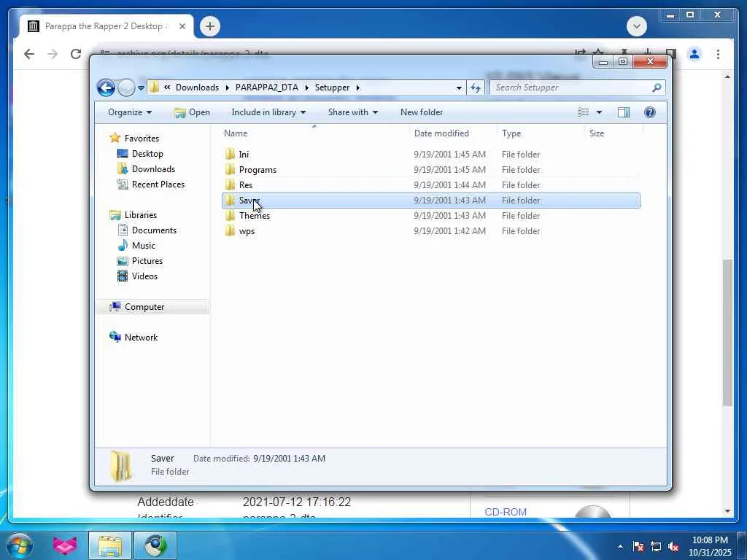Open the view options dropdown arrow
Viewport: 747px width, 560px height.
(600, 112)
